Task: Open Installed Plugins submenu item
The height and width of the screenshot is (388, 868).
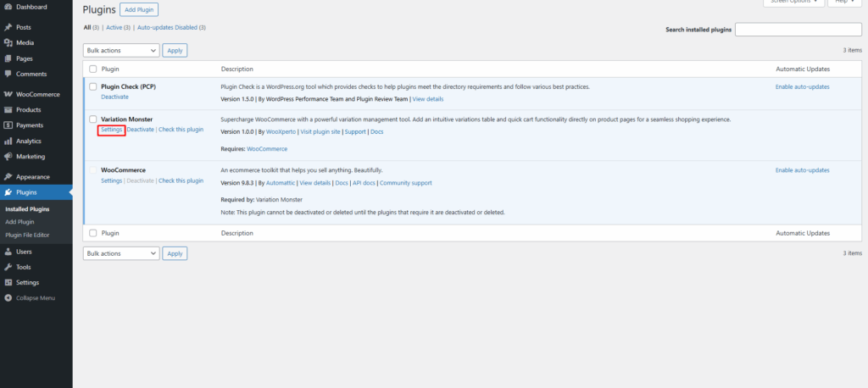Action: [27, 209]
